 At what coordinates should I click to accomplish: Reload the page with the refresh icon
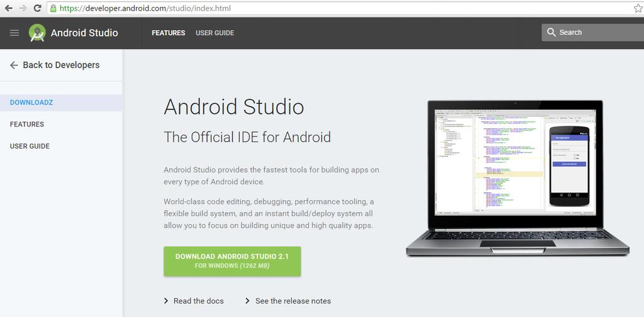[37, 8]
